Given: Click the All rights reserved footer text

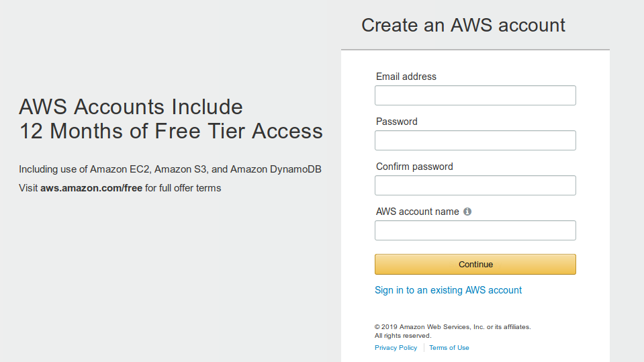Looking at the screenshot, I should (x=403, y=336).
